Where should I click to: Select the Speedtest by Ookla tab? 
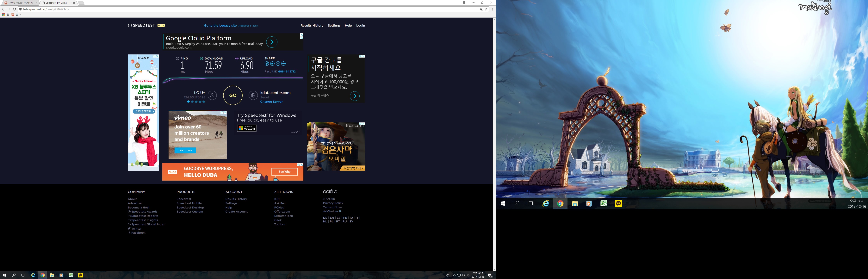[x=58, y=3]
